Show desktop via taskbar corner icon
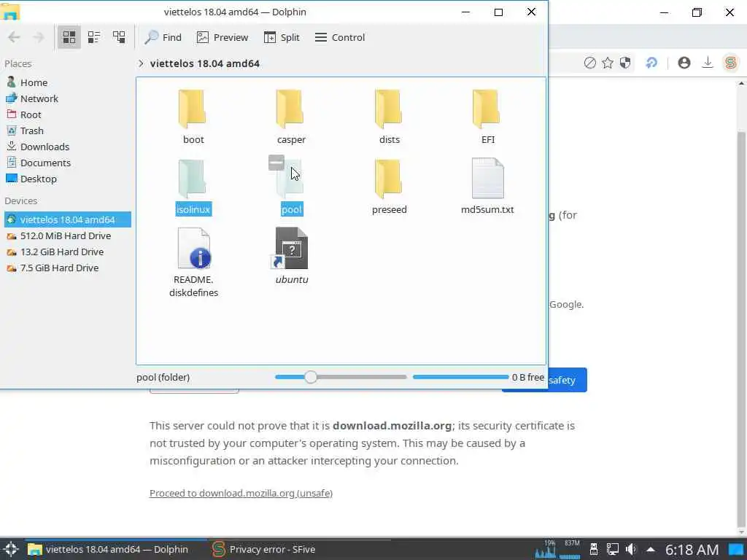Screen dimensions: 747x560 (x=736, y=550)
